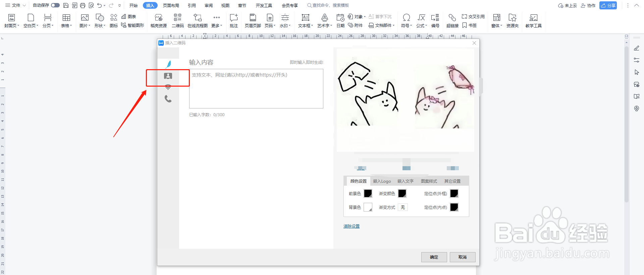Open 稻壳资源 resources

159,21
